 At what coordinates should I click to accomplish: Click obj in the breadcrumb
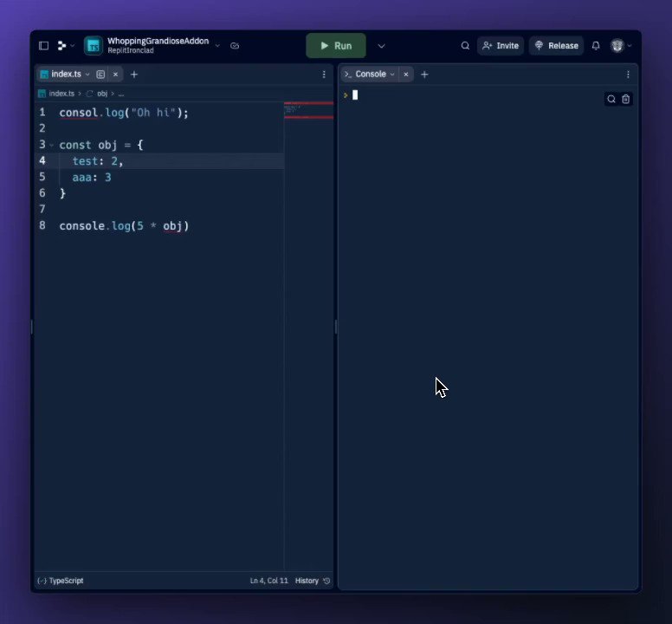point(102,94)
